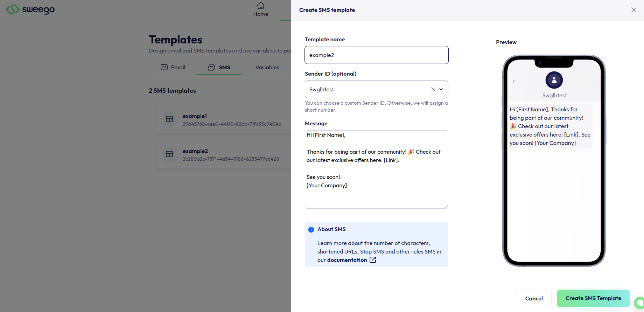Click the external link icon beside documentation
This screenshot has width=644, height=312.
pyautogui.click(x=373, y=260)
